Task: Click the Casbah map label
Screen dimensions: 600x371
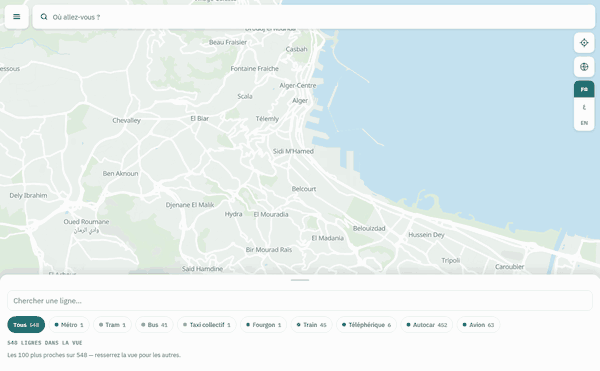Action: pyautogui.click(x=296, y=49)
